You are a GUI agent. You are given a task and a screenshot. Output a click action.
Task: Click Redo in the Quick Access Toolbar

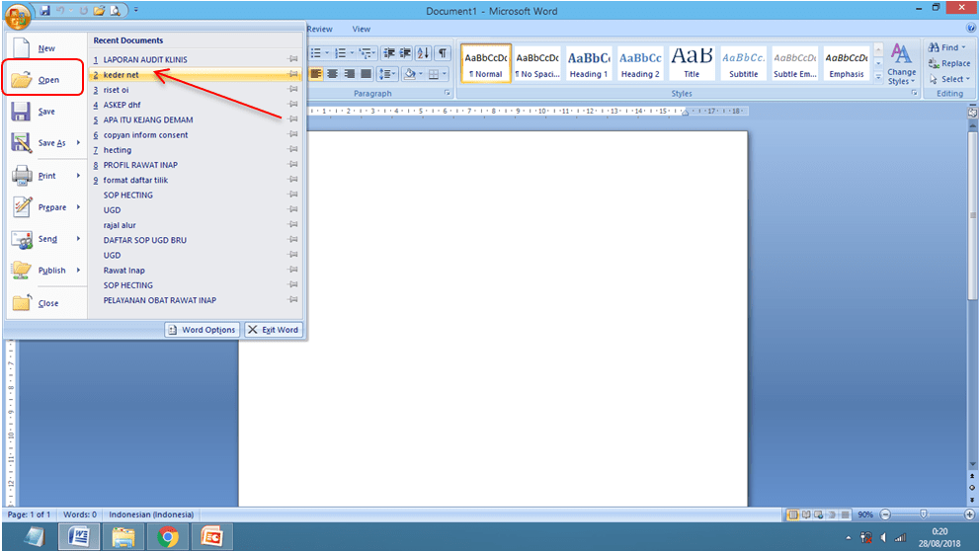coord(83,11)
